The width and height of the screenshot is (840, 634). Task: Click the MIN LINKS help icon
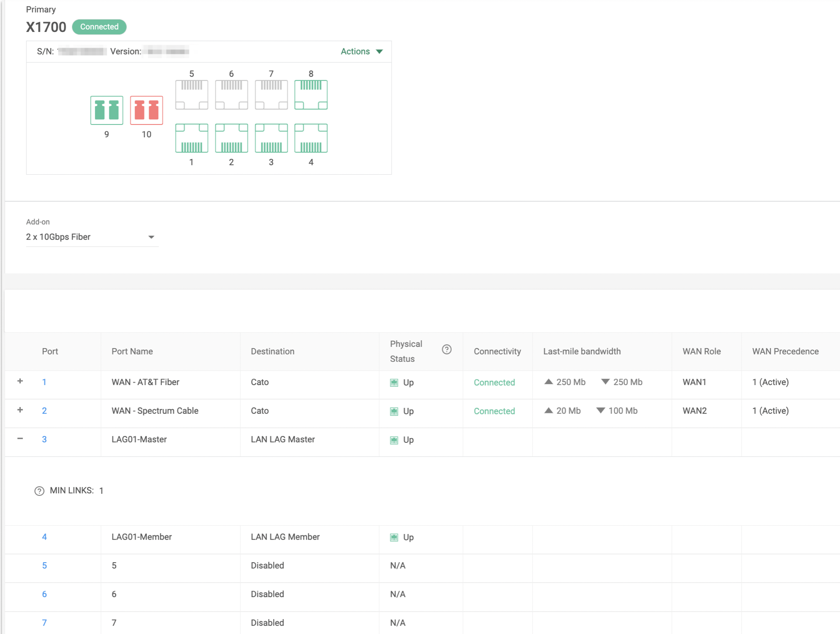coord(39,491)
